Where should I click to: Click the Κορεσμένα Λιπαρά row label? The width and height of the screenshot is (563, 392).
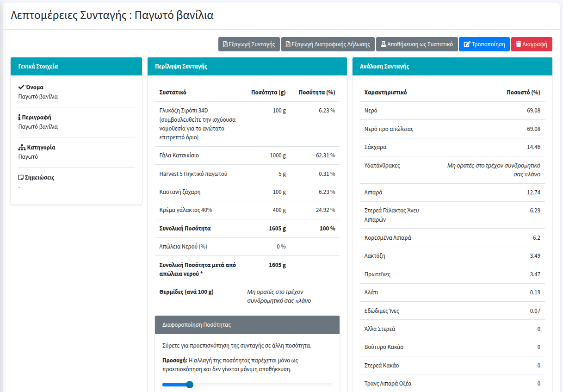click(x=388, y=238)
